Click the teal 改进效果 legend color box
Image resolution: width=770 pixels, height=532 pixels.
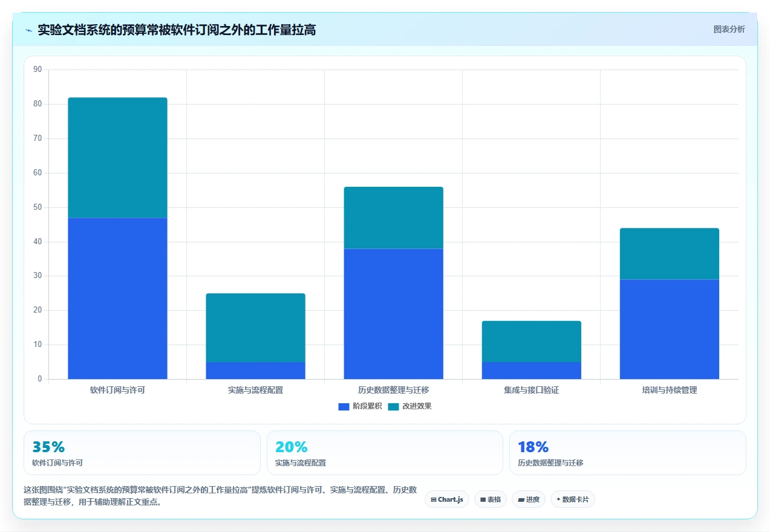pyautogui.click(x=393, y=406)
